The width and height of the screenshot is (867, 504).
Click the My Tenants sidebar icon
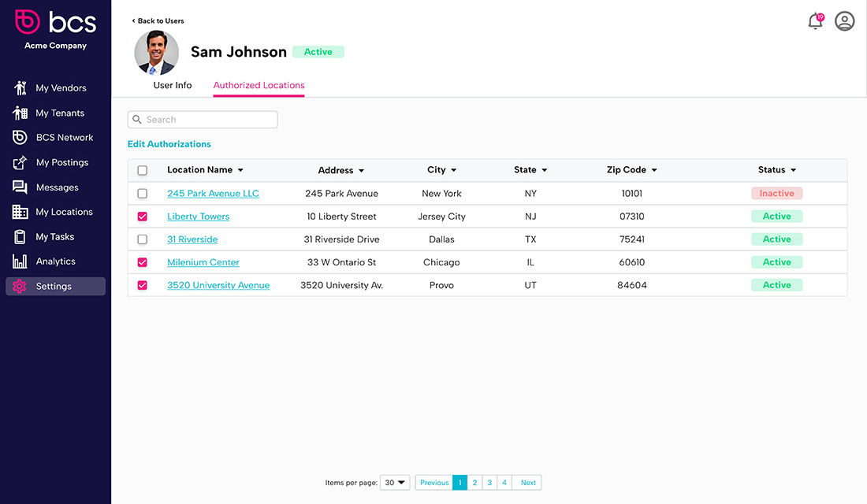[20, 113]
